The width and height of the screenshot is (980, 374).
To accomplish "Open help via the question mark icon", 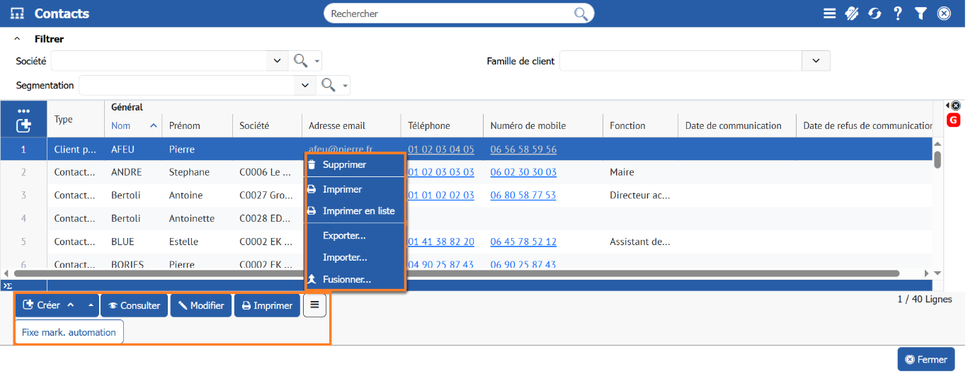I will point(897,13).
